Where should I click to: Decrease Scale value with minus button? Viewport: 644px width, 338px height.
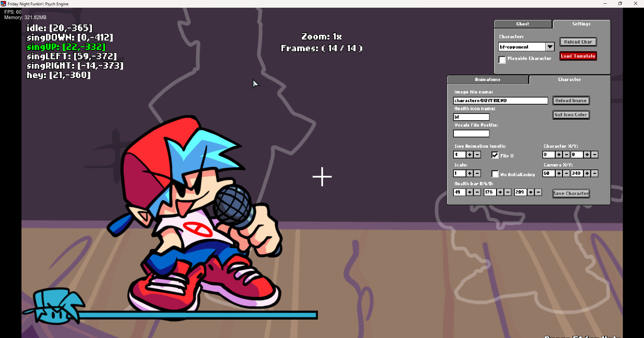click(x=477, y=173)
